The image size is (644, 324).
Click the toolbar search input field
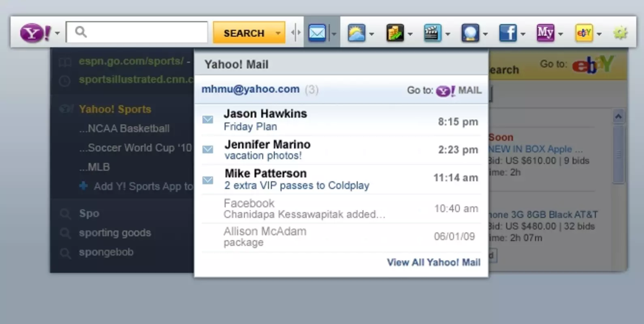pyautogui.click(x=137, y=32)
